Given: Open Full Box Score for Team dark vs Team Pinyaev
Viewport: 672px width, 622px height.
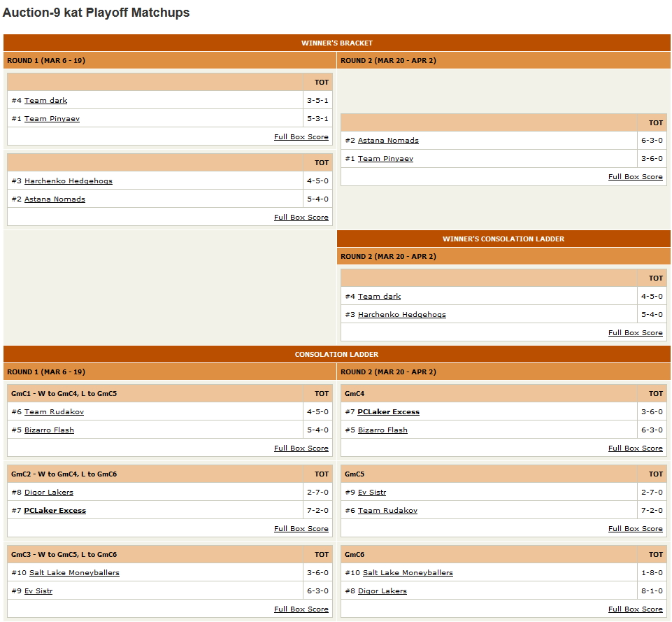Looking at the screenshot, I should (x=301, y=136).
